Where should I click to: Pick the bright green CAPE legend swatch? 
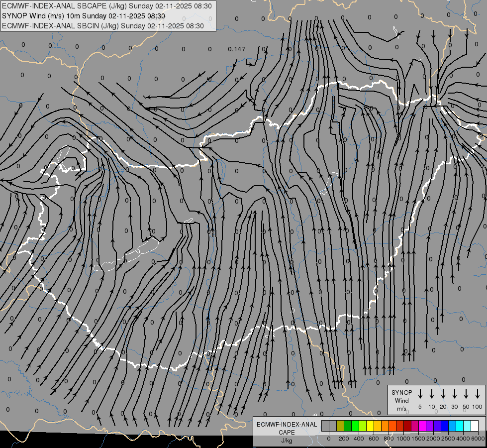coord(355,426)
